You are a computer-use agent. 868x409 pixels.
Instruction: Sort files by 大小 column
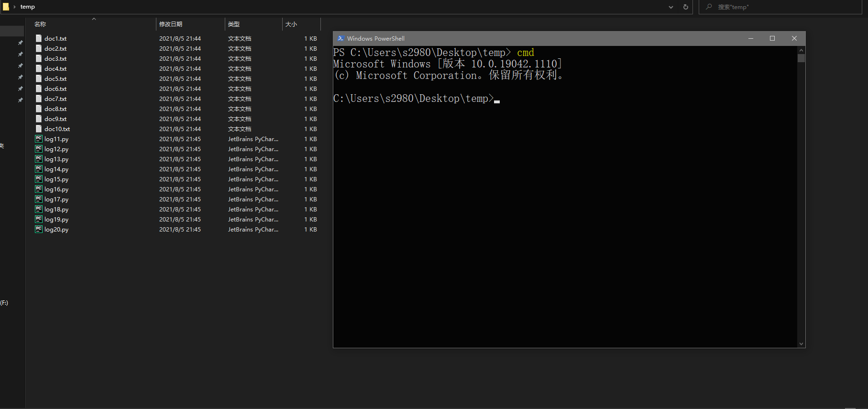pos(291,24)
